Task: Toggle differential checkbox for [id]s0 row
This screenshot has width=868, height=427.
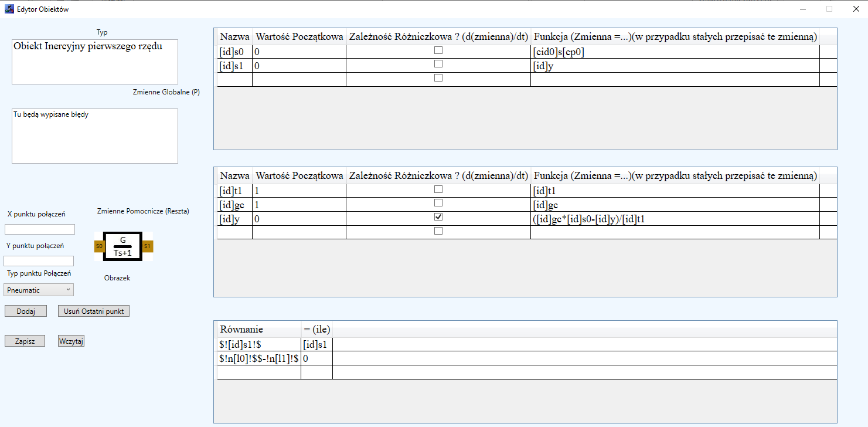Action: coord(438,50)
